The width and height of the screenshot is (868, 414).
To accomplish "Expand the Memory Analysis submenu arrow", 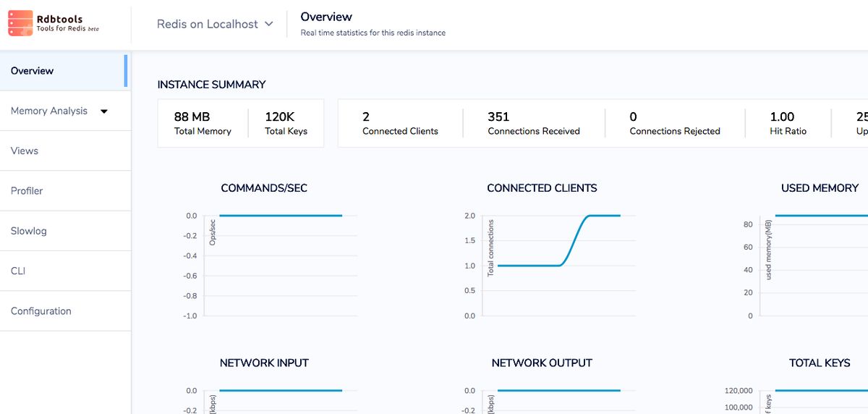I will click(x=104, y=111).
